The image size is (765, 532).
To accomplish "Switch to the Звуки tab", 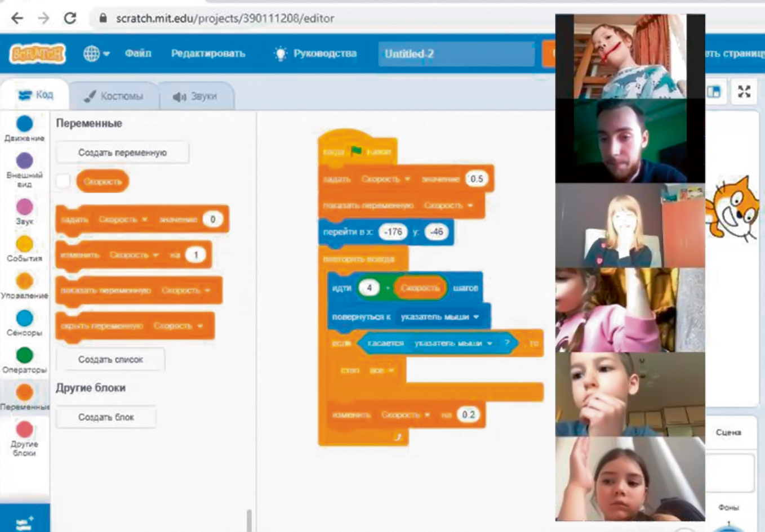I will point(195,96).
